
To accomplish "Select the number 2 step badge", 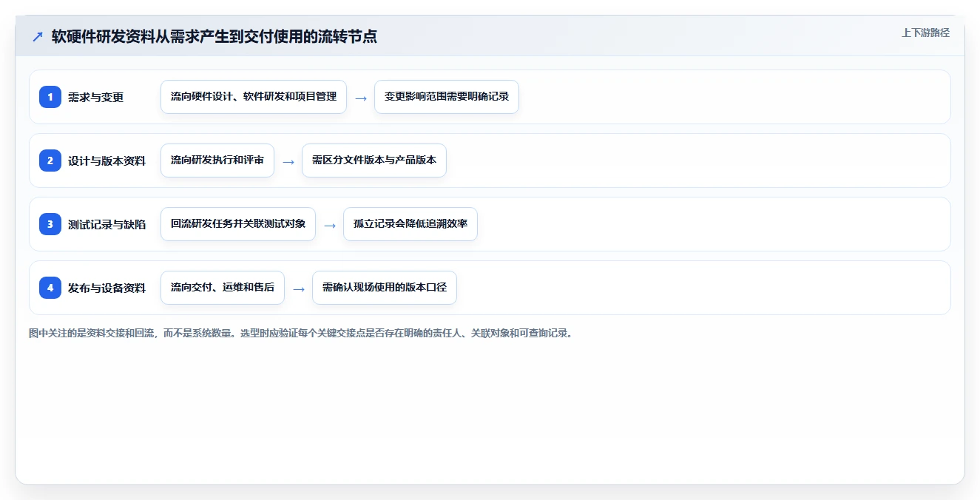I will pos(50,161).
